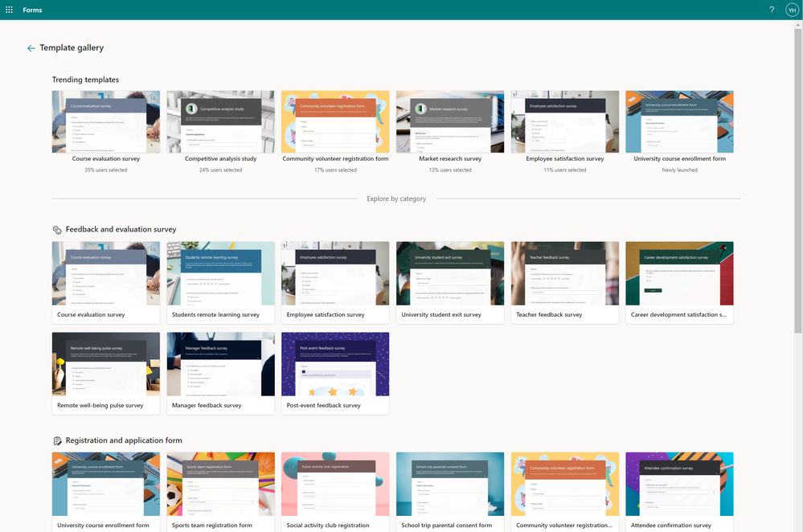
Task: Select University course enrollment form in Registration category
Action: pos(106,492)
